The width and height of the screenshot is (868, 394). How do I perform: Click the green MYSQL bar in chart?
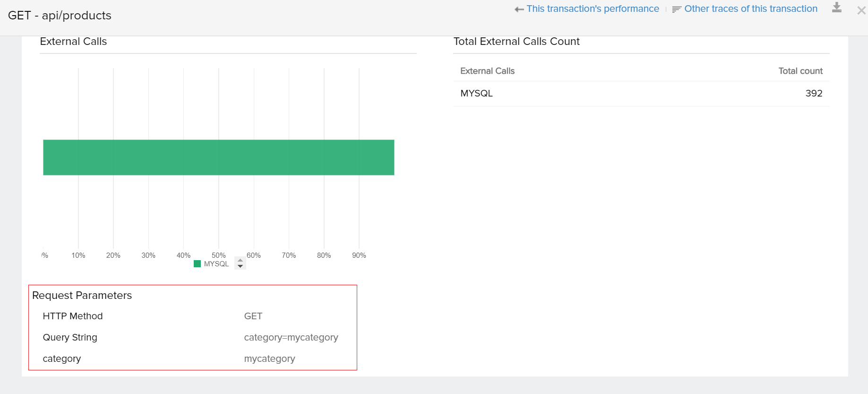click(218, 158)
